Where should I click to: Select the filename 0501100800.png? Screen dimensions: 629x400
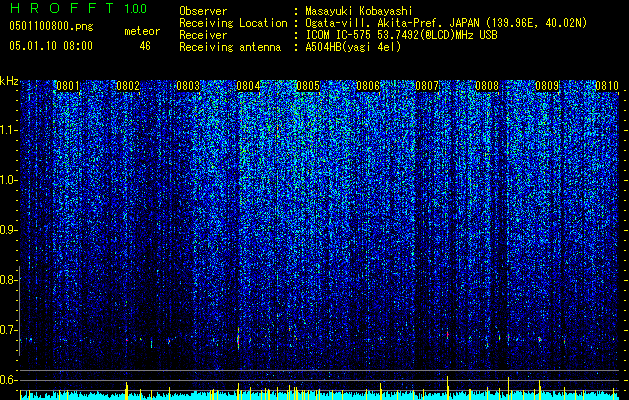point(51,26)
